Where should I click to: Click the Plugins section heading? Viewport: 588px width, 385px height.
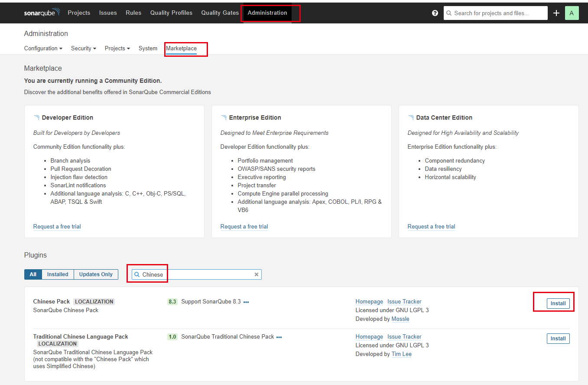[x=36, y=255]
